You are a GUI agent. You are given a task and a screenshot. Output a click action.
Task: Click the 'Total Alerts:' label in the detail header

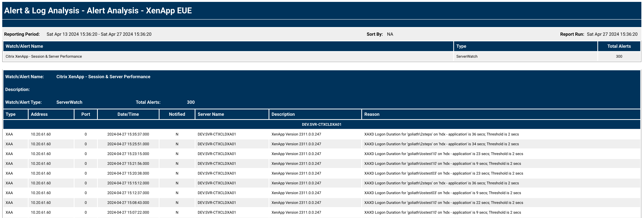tap(148, 102)
